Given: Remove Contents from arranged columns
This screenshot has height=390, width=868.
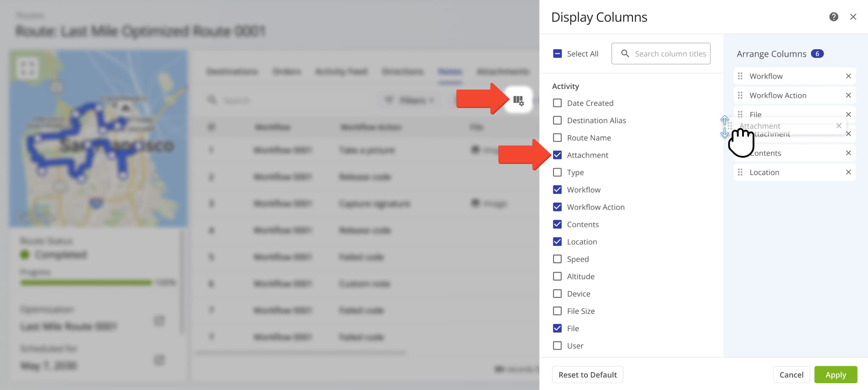Looking at the screenshot, I should 848,153.
